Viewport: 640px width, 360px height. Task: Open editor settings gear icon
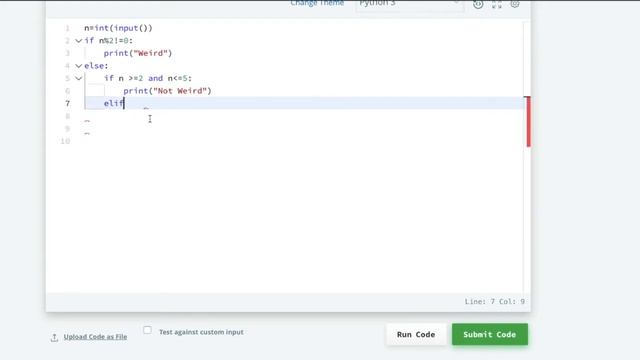[515, 4]
